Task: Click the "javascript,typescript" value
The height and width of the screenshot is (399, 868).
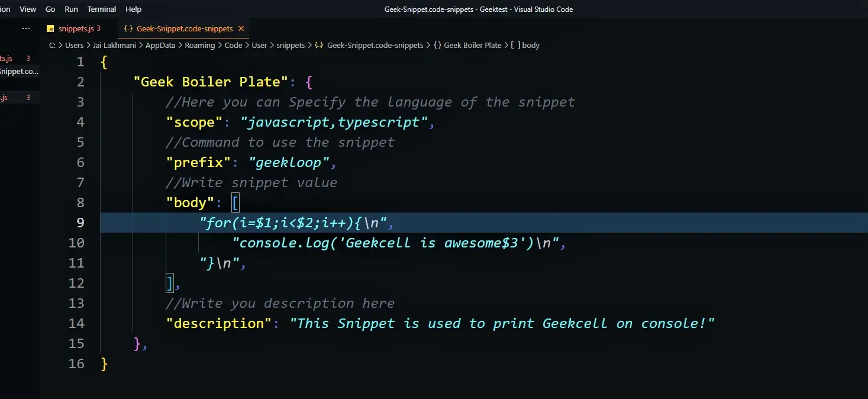Action: [334, 122]
